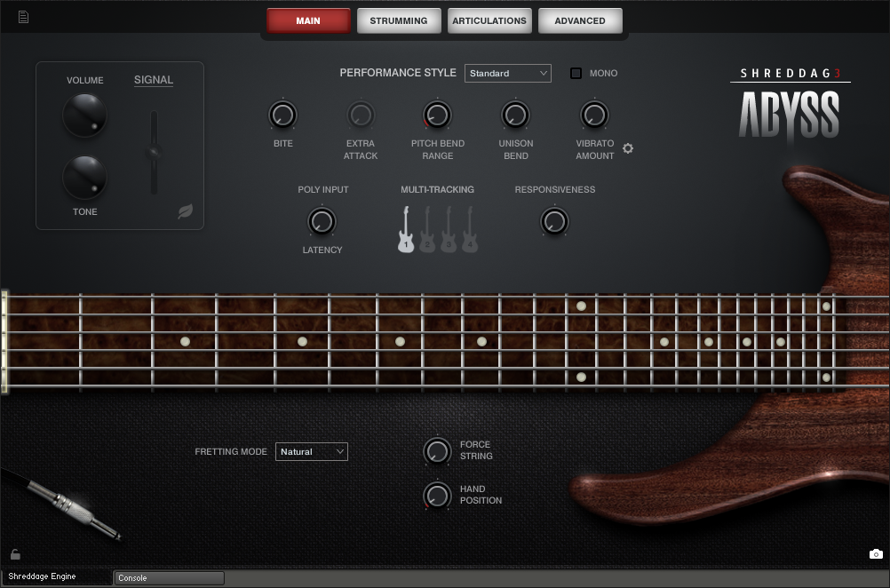Click the script/document icon top left
The height and width of the screenshot is (588, 890).
click(23, 15)
